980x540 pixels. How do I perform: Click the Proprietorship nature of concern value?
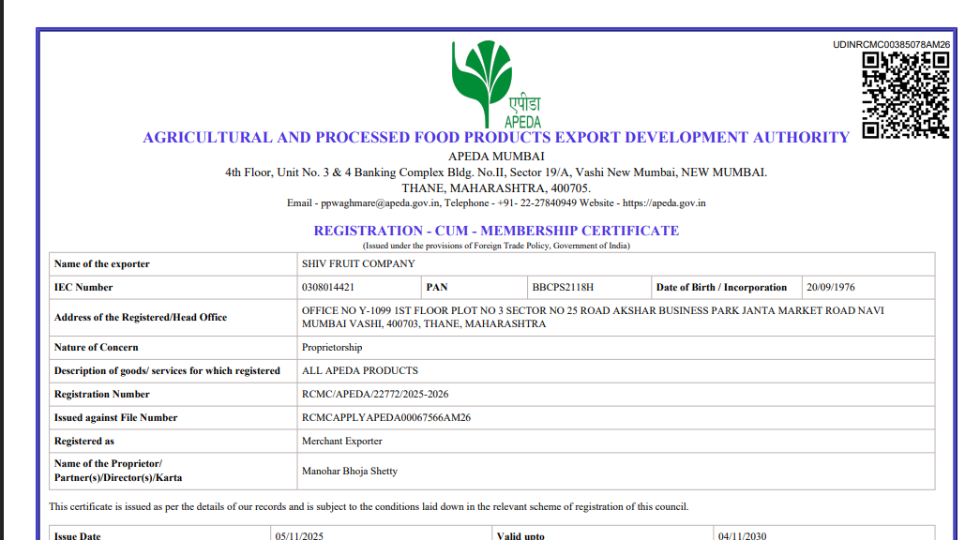pos(332,348)
